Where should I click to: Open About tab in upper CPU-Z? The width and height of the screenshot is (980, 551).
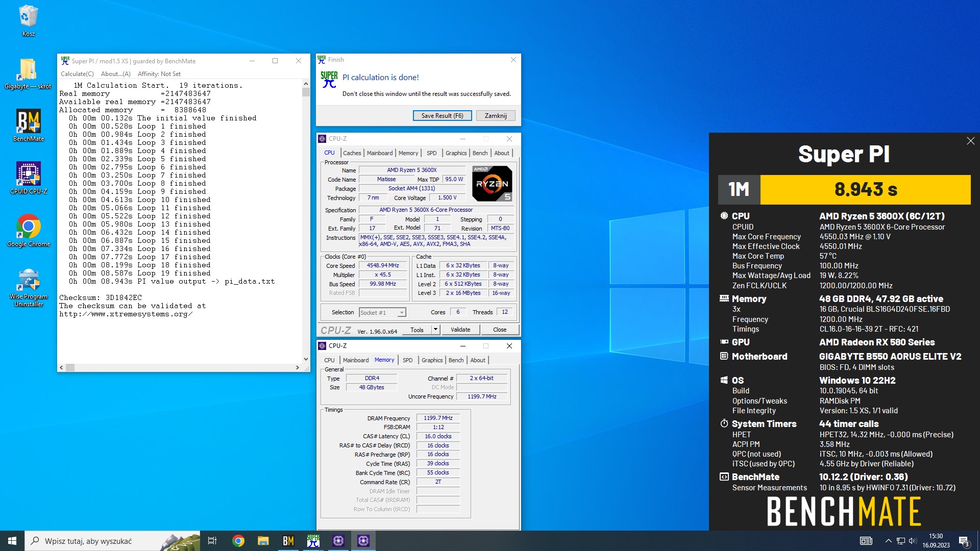(502, 153)
